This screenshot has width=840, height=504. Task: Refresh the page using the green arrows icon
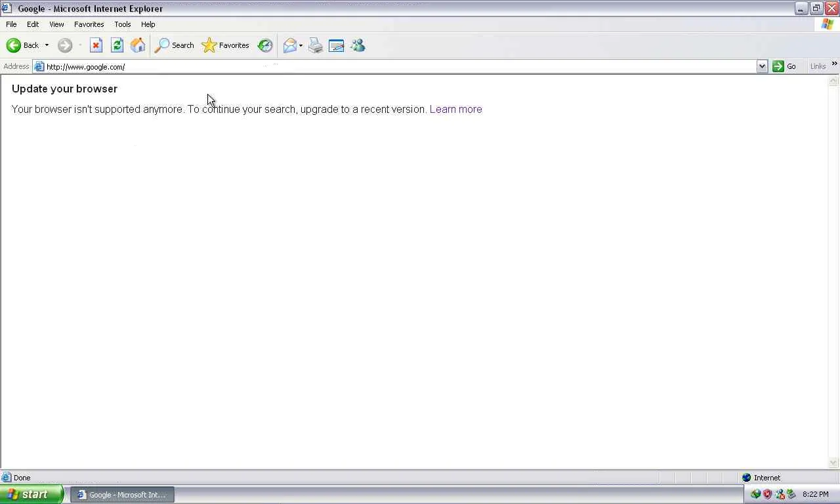(x=117, y=45)
